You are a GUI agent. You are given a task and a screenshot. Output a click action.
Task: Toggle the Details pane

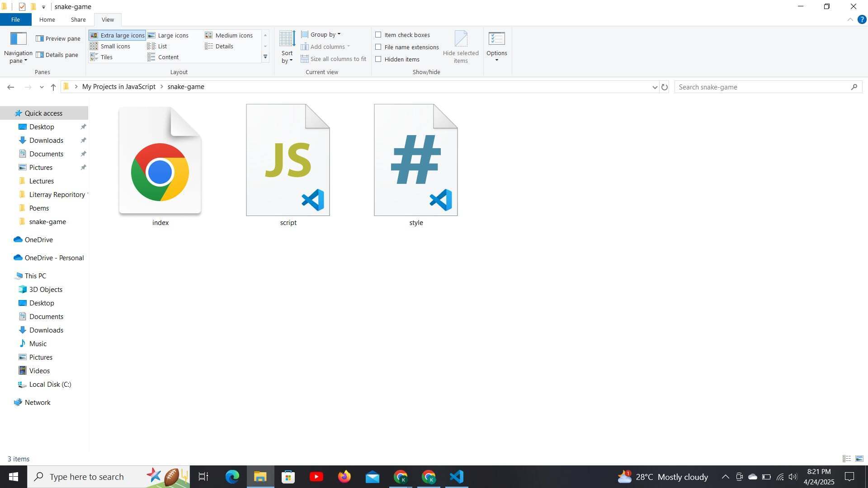[x=57, y=55]
